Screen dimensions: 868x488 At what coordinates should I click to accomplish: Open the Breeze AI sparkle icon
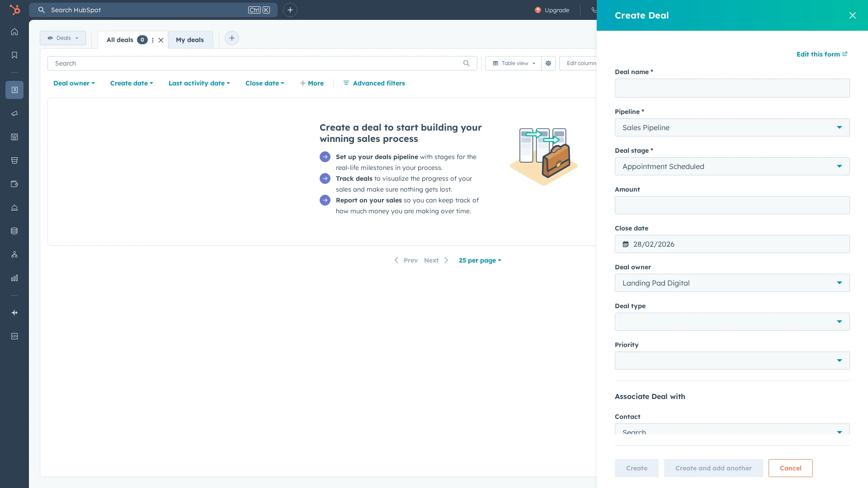(x=14, y=313)
